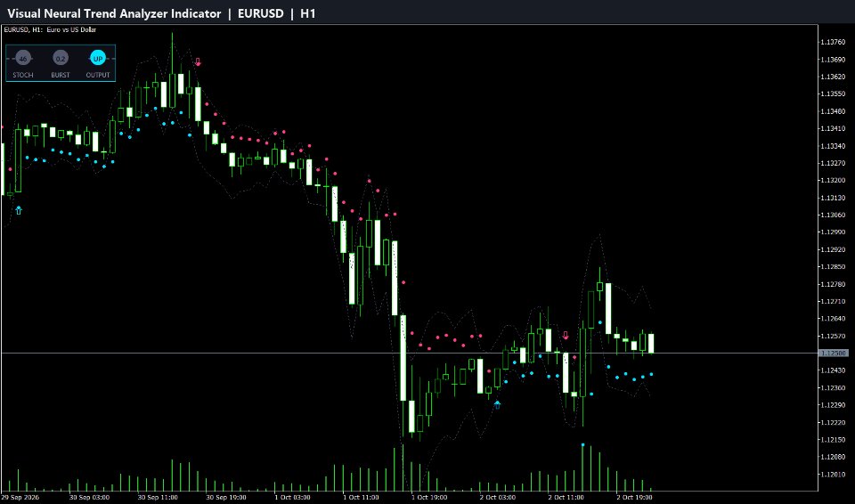Click the 1 Oct 03:00 time label
Image resolution: width=855 pixels, height=504 pixels.
point(292,498)
